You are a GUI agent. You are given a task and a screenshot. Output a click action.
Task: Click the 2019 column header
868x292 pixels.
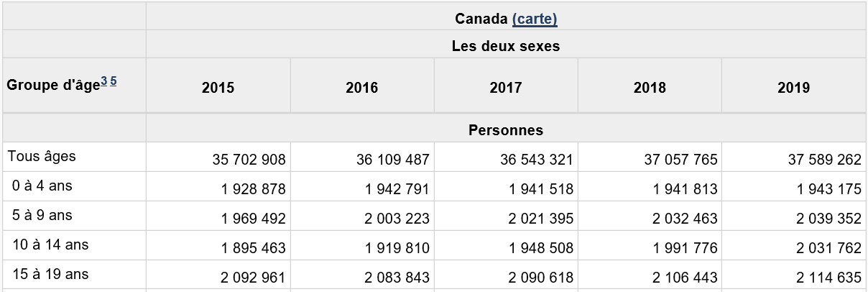793,88
